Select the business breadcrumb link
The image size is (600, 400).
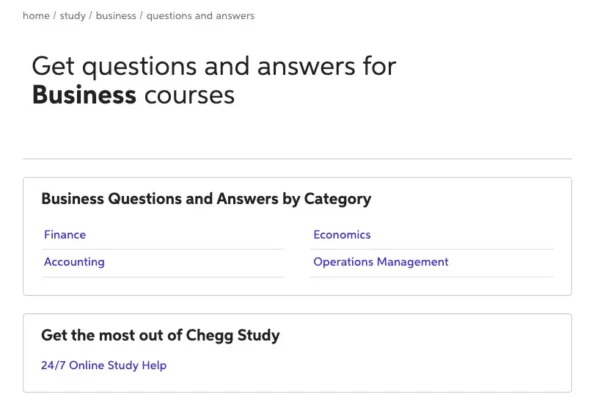(116, 16)
